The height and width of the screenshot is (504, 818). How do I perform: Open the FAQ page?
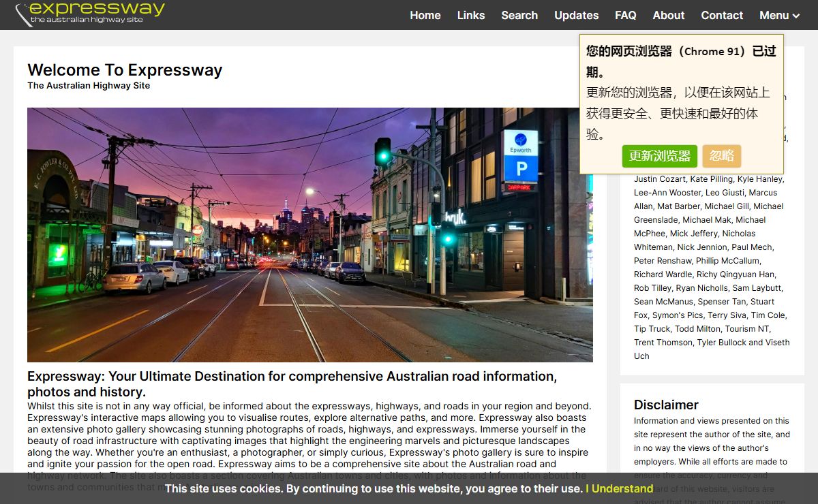(x=625, y=15)
